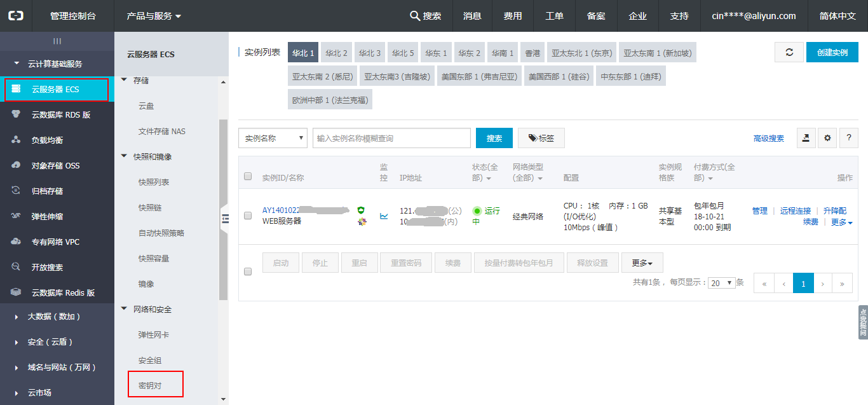Select the 华东 1 region tab
The image size is (868, 405).
[437, 53]
